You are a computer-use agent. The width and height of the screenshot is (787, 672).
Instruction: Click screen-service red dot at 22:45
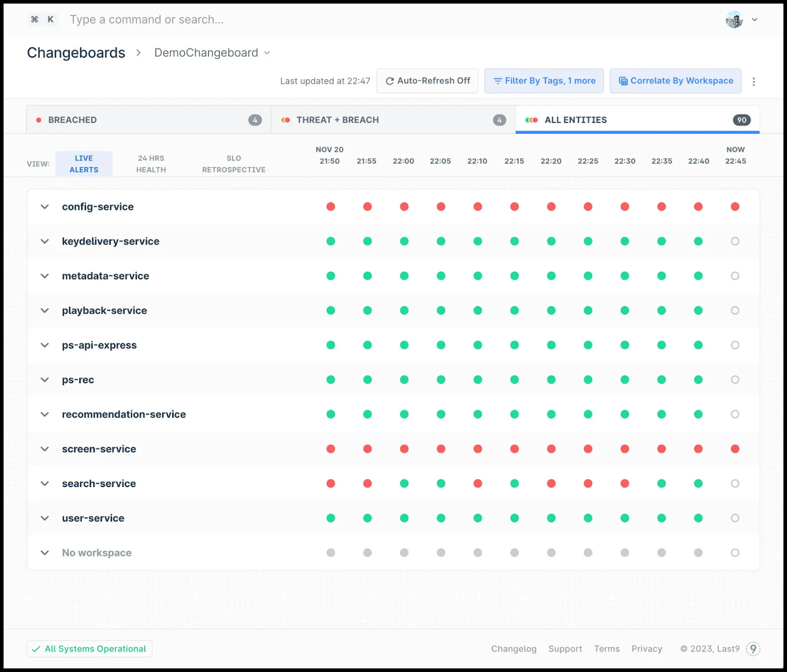(x=735, y=449)
